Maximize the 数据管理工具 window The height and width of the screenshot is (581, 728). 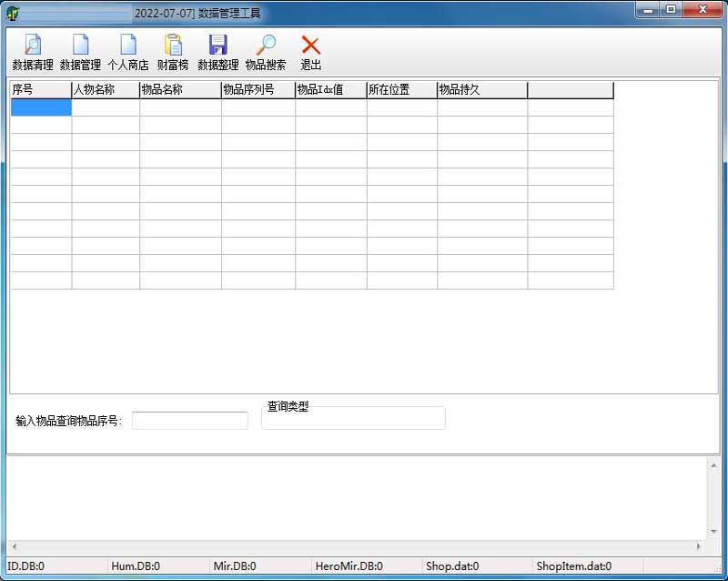(672, 10)
